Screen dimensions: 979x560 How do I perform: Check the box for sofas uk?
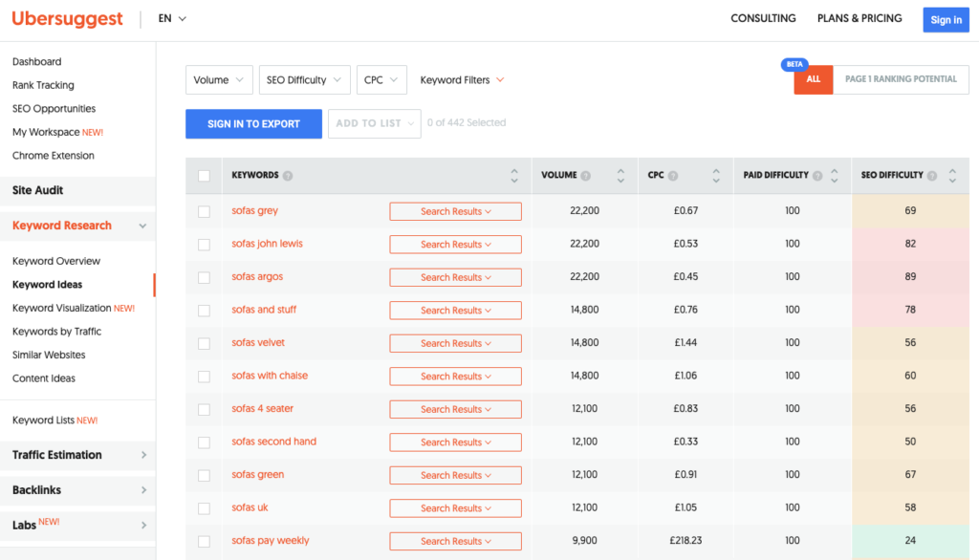click(x=205, y=508)
